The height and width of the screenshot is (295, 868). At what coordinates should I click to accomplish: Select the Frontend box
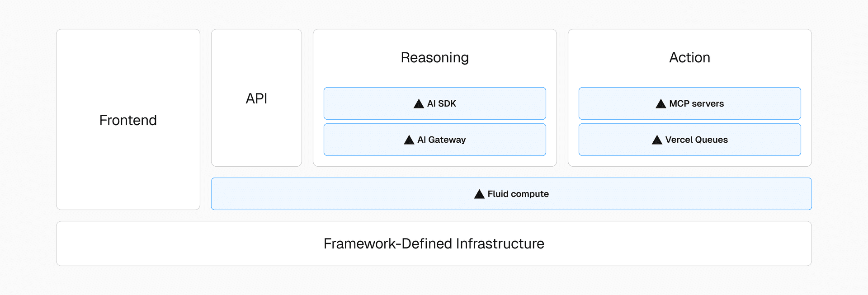click(128, 120)
